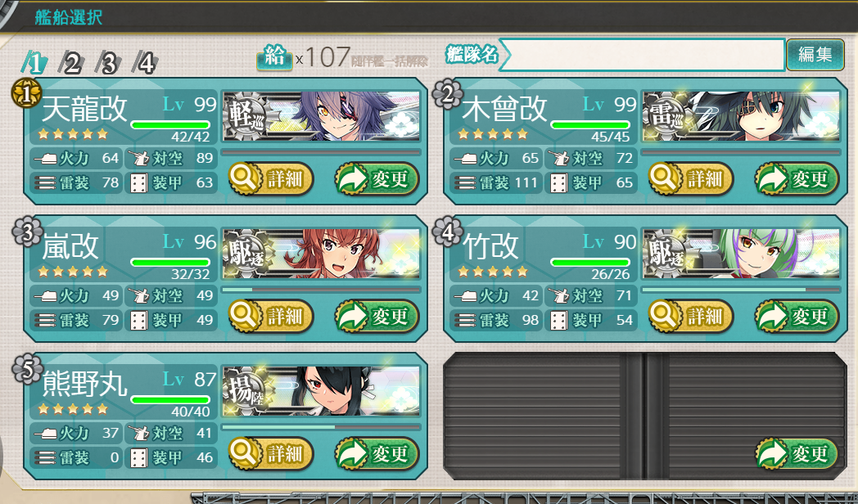Click the flagship number 1 badge
Screen dimensions: 858x504
[x=26, y=93]
